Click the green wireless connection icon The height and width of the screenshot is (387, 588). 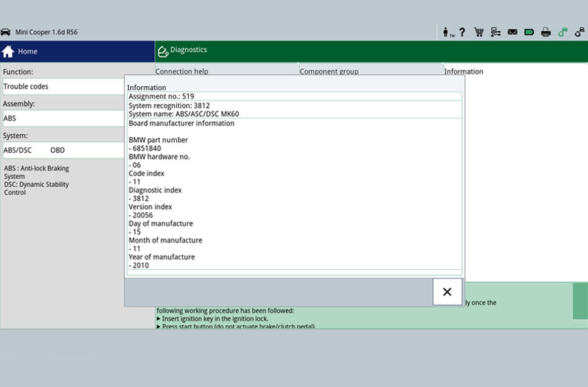[563, 32]
